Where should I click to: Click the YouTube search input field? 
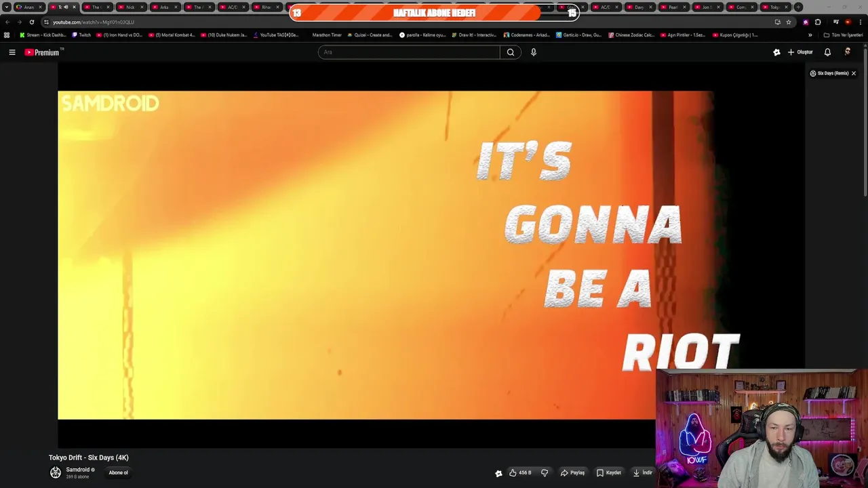coord(409,52)
